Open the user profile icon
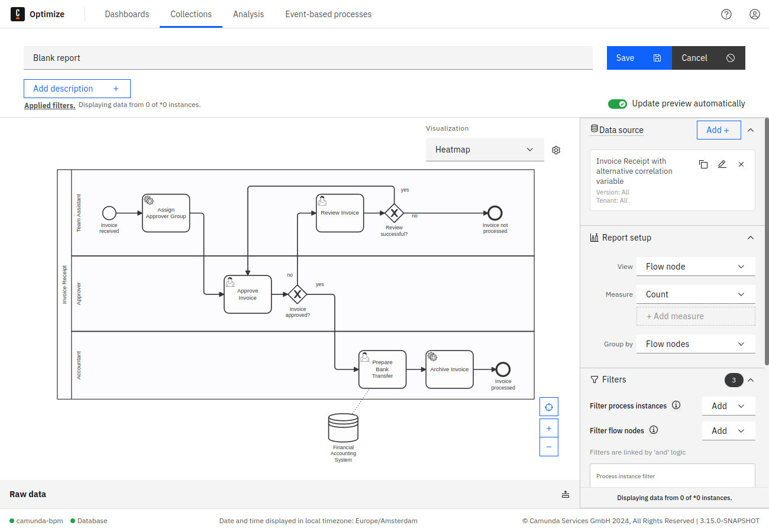Image resolution: width=769 pixels, height=532 pixels. tap(754, 14)
